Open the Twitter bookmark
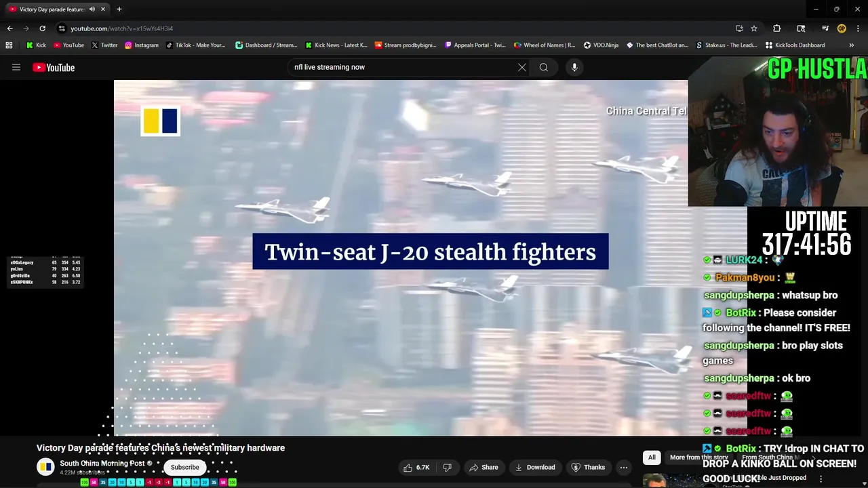This screenshot has width=868, height=488. point(104,45)
